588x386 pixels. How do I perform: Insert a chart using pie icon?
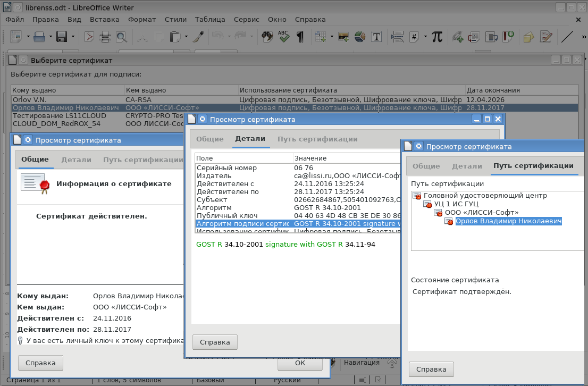pyautogui.click(x=360, y=37)
